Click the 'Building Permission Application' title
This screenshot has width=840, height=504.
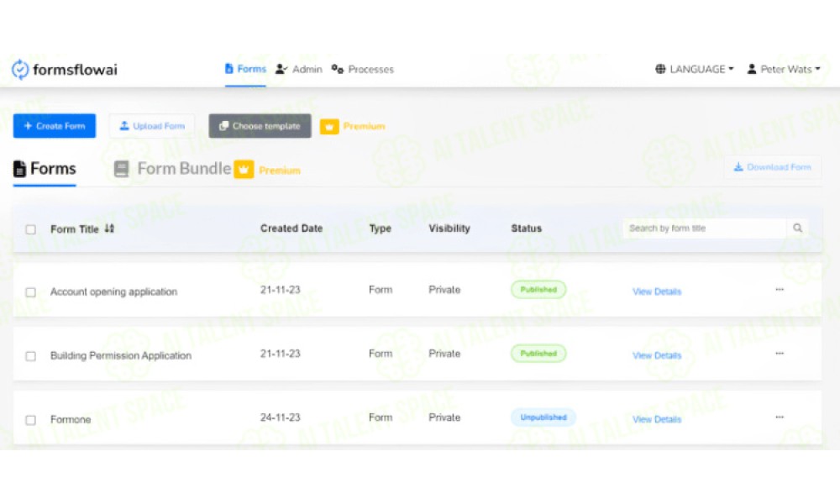click(120, 355)
